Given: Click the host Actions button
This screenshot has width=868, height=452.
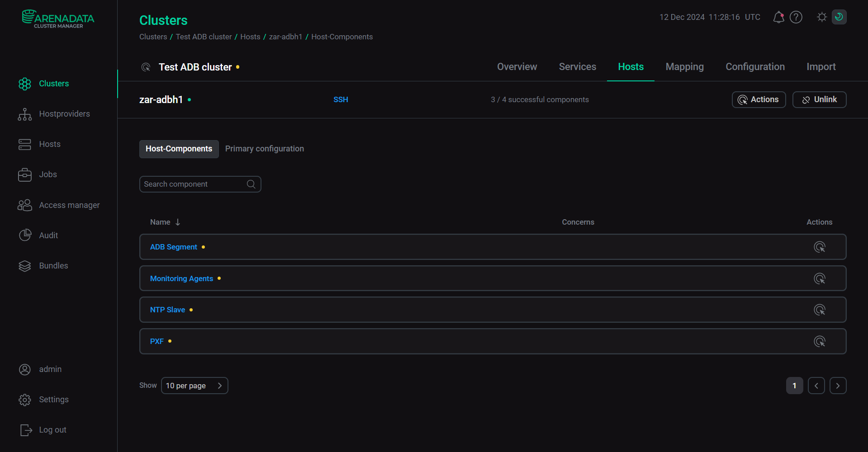Looking at the screenshot, I should click(759, 99).
